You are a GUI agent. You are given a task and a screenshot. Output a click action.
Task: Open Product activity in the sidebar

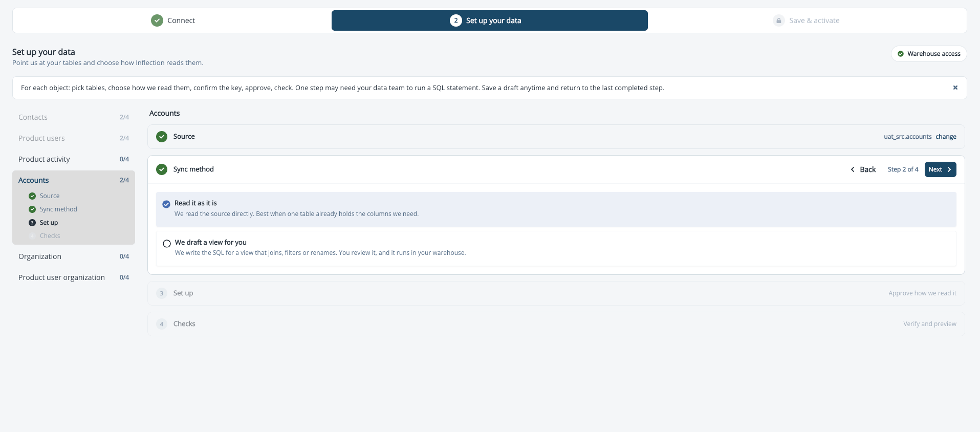[74, 159]
